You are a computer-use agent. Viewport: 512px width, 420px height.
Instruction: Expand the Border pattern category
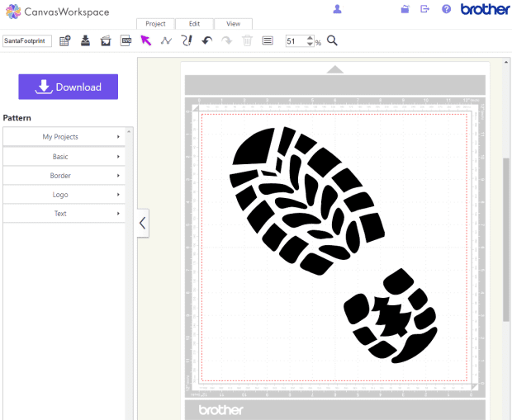pyautogui.click(x=64, y=176)
